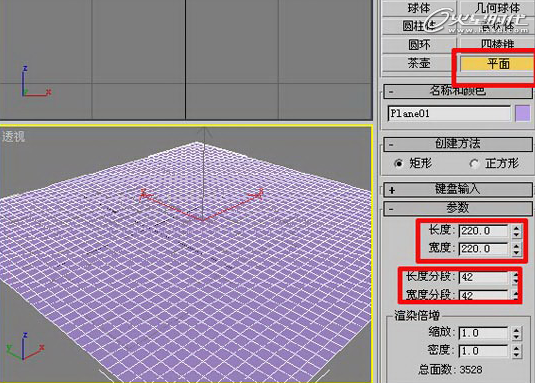Click the 密度 value field
Viewport: 535px width, 383px height.
coord(484,351)
